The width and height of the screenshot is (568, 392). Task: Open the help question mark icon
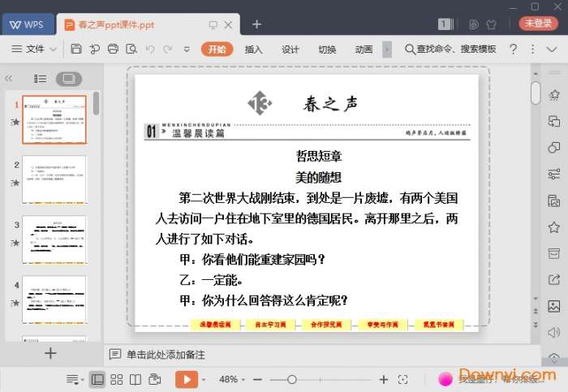pyautogui.click(x=513, y=50)
